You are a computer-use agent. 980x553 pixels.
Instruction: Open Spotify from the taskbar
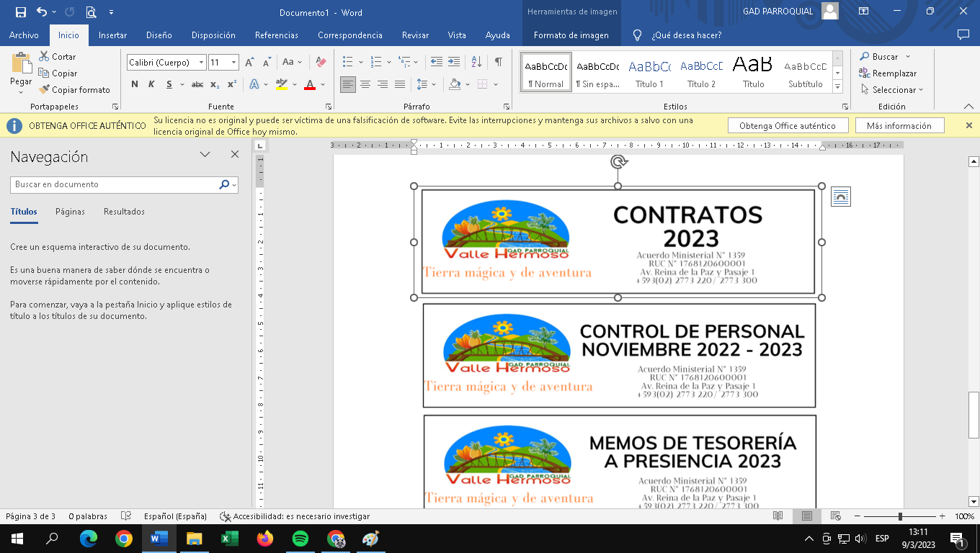pos(300,539)
